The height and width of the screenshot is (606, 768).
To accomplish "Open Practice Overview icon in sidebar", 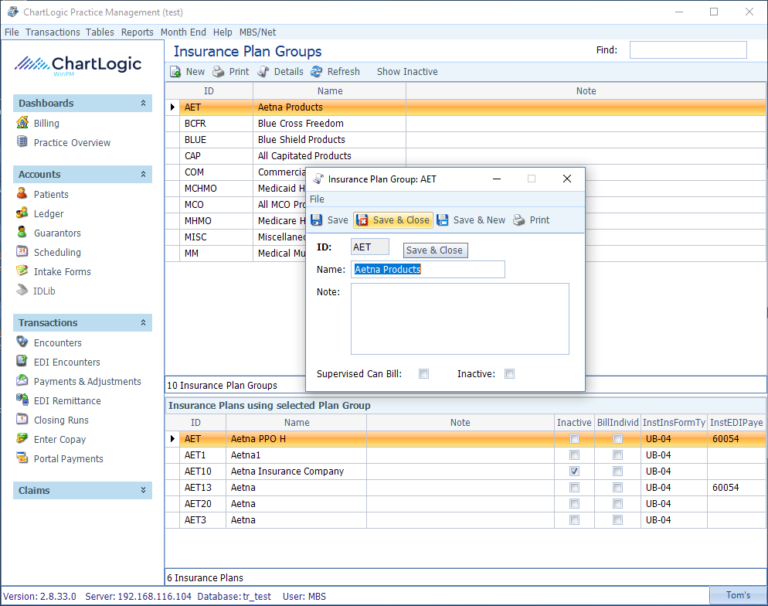I will (x=22, y=142).
